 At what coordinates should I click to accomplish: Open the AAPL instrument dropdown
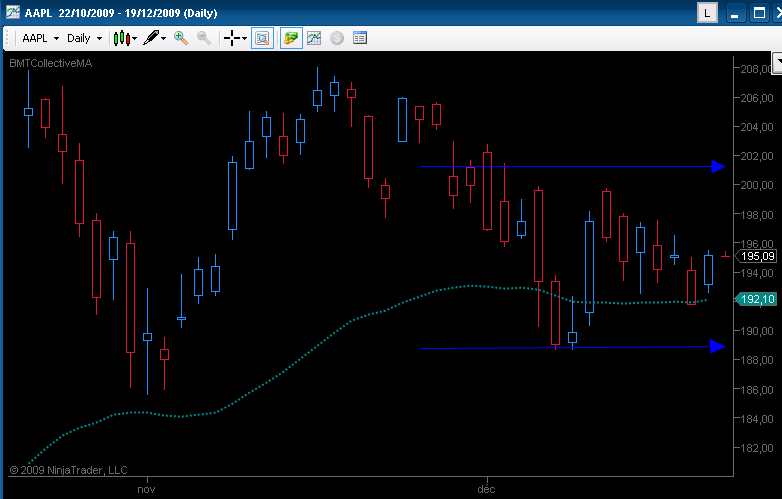(x=40, y=38)
